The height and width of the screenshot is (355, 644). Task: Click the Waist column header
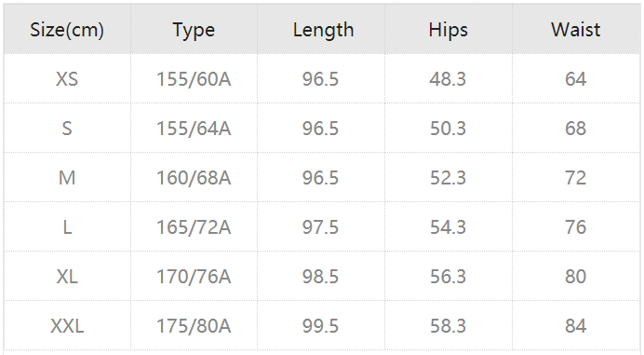(575, 30)
